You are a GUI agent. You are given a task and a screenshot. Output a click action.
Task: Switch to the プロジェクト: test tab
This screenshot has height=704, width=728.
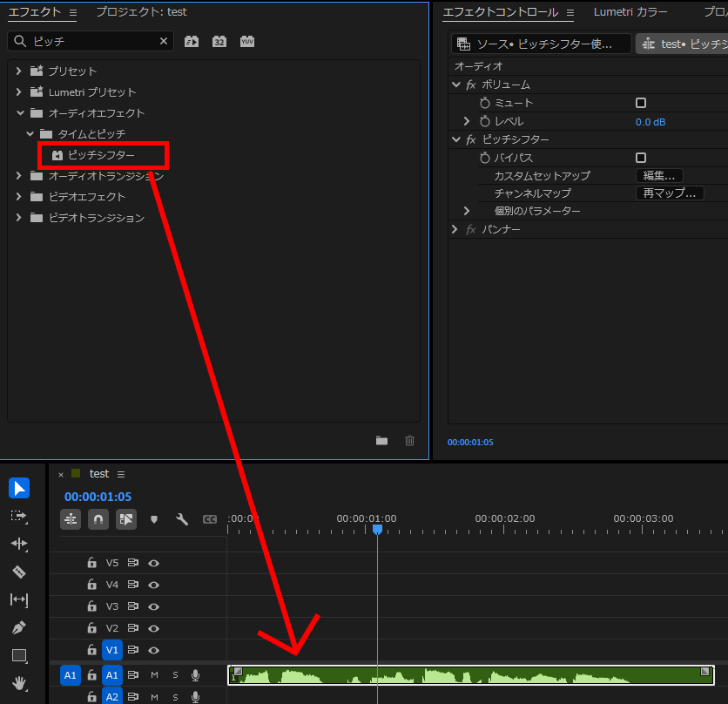tap(141, 12)
